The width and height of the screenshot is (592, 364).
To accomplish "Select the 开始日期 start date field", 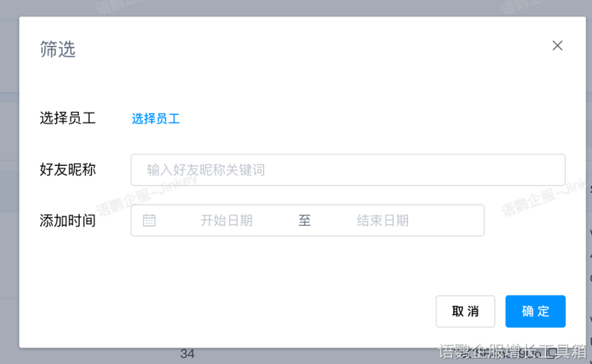I will click(x=226, y=220).
